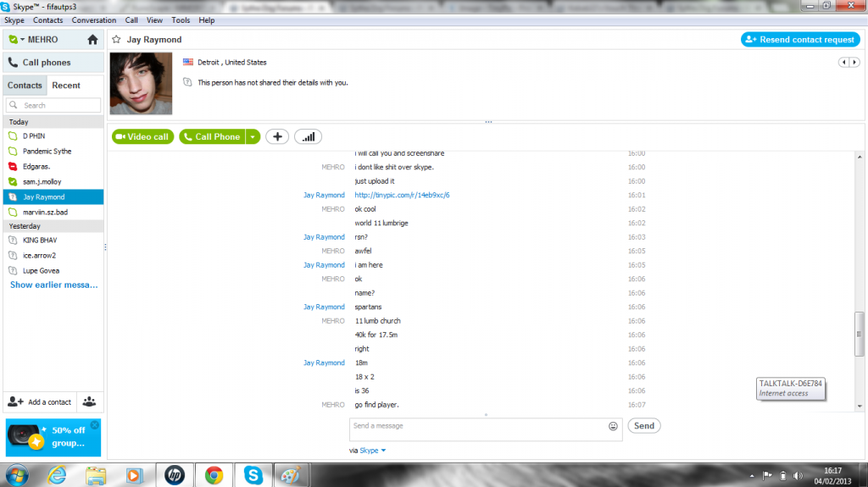Click the message input field
Image resolution: width=868 pixels, height=487 pixels.
478,429
